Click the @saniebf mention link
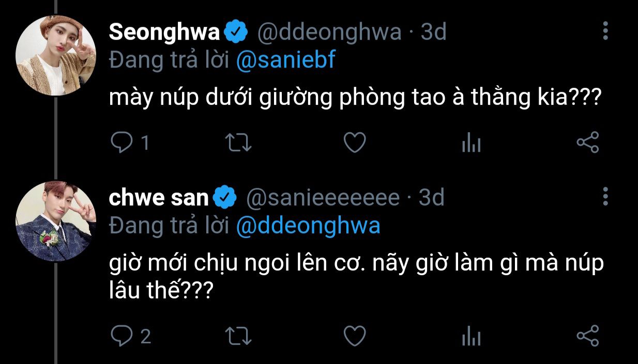The width and height of the screenshot is (638, 364). pos(285,61)
